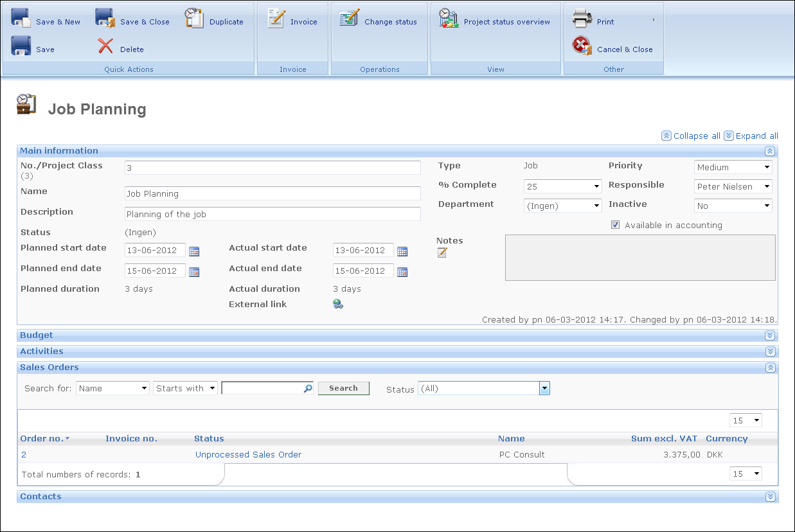Screen dimensions: 795x532
Task: Click the Actual end date field
Action: click(x=363, y=271)
